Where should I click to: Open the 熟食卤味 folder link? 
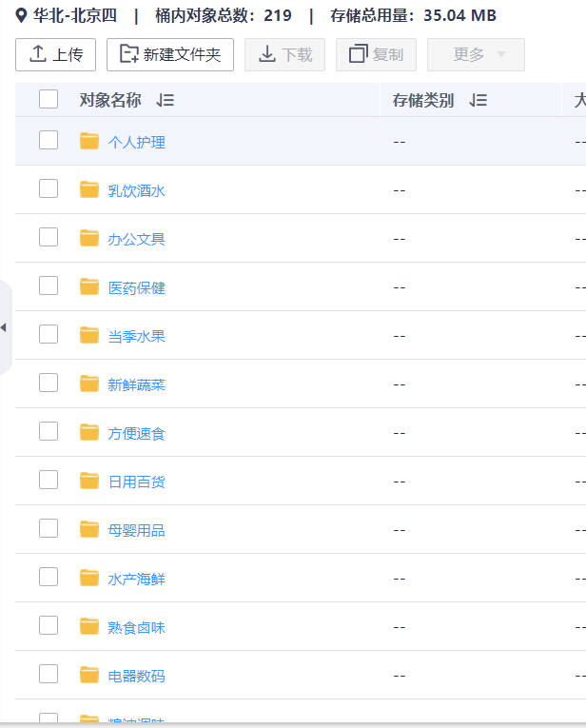[136, 627]
